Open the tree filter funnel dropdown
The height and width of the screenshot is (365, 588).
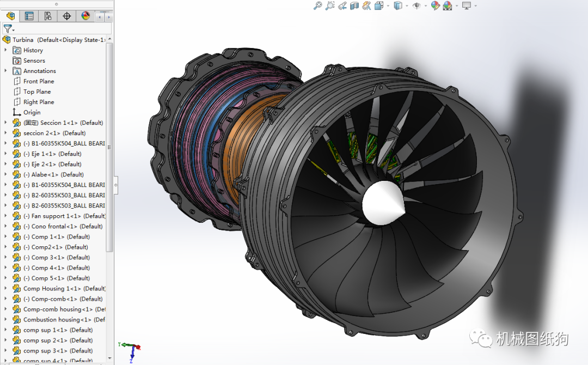click(9, 28)
